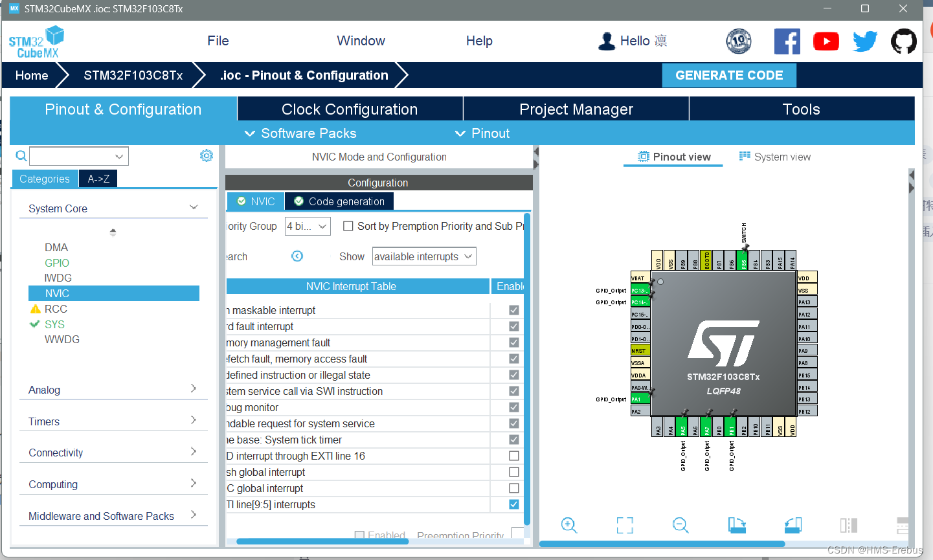The height and width of the screenshot is (560, 933).
Task: Select the PB12 pin on the chip
Action: pos(807,411)
